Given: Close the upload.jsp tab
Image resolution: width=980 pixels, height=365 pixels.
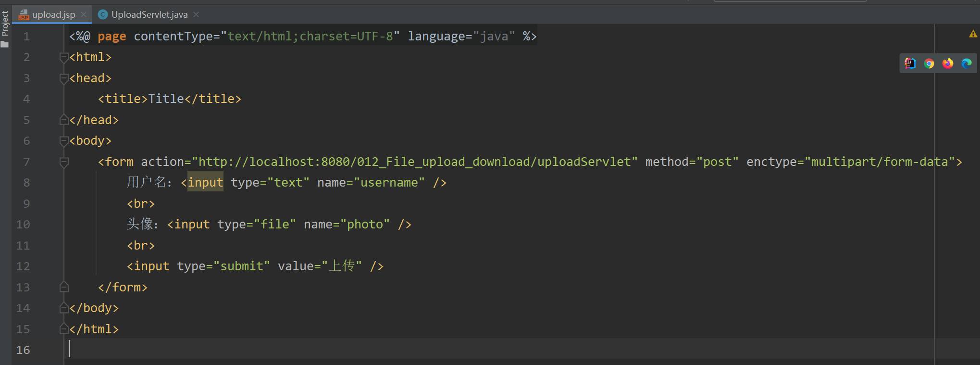Looking at the screenshot, I should coord(84,14).
